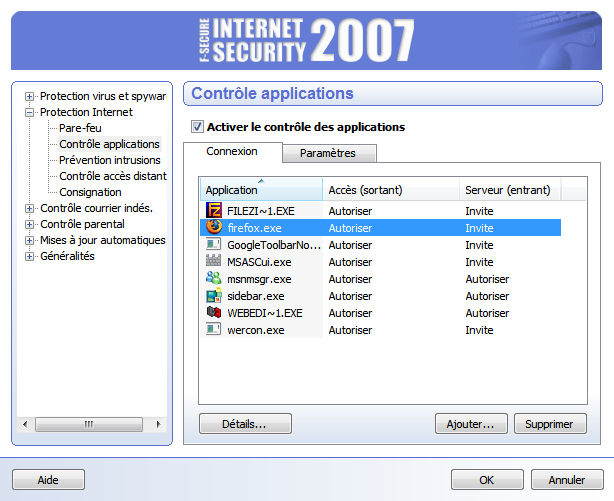The height and width of the screenshot is (501, 614).
Task: Expand the Contrôle parental node
Action: (x=29, y=224)
